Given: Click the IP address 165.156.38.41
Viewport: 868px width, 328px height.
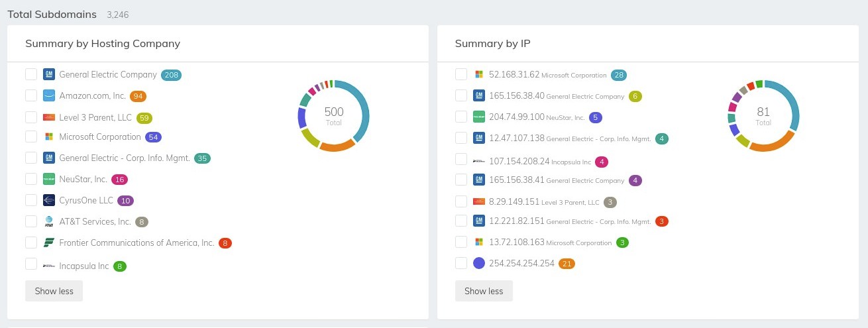Looking at the screenshot, I should click(x=517, y=180).
